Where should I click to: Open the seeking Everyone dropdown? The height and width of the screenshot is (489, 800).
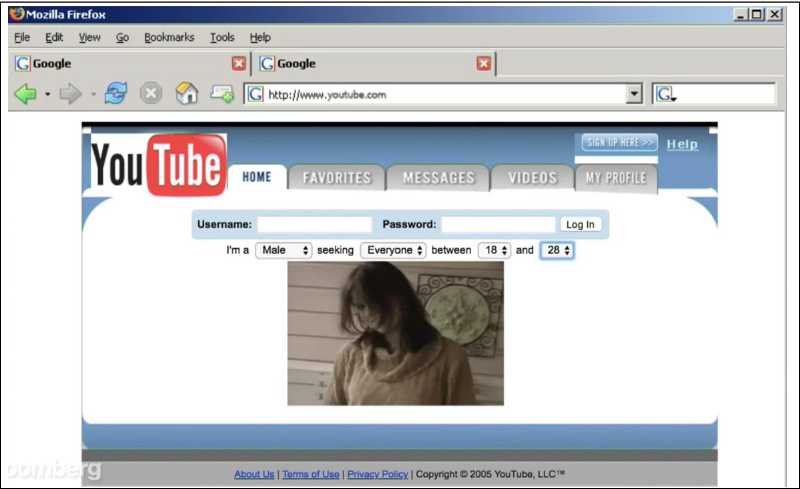(x=393, y=250)
